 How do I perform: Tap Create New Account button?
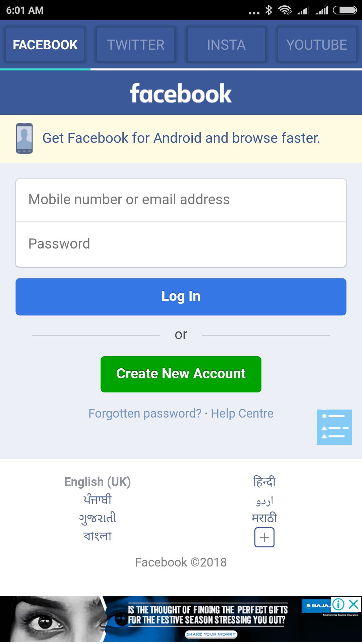[181, 374]
